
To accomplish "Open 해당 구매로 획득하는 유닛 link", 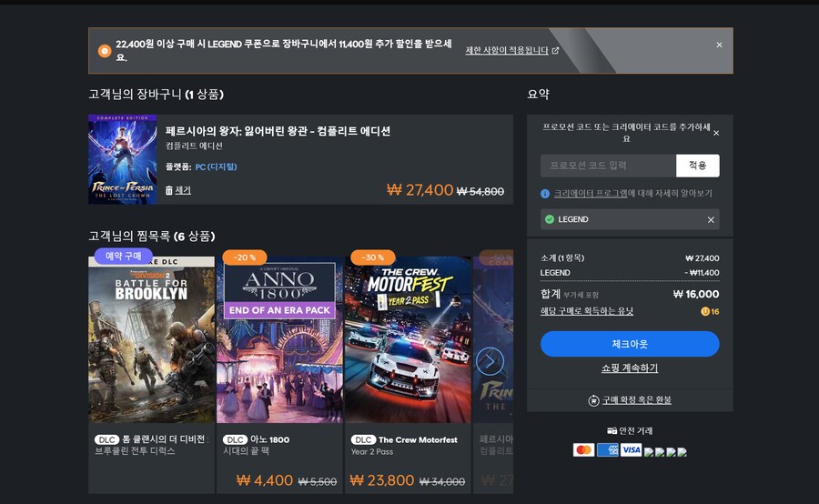I will 587,311.
